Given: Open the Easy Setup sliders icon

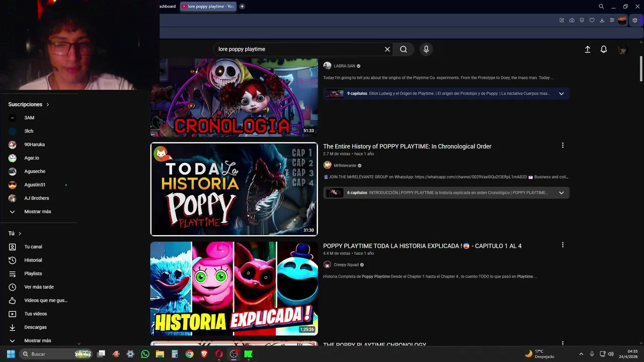Looking at the screenshot, I should 612,20.
